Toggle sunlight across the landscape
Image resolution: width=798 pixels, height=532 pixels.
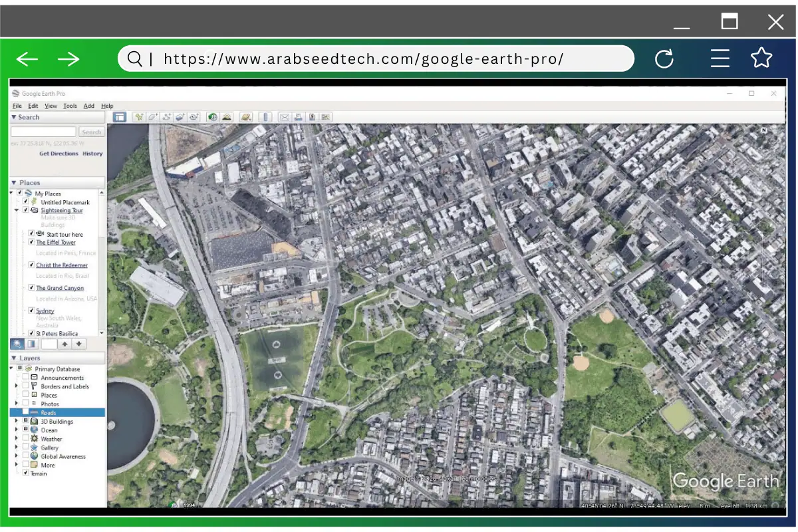(x=227, y=117)
